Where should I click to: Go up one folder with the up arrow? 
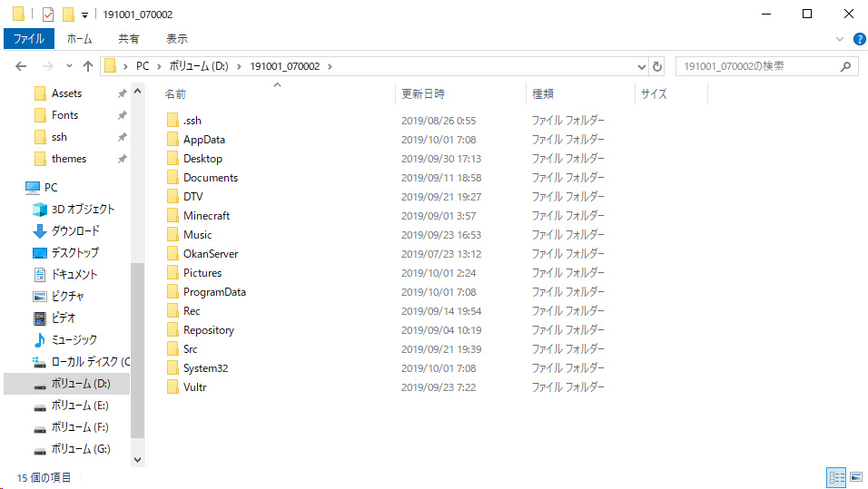point(88,66)
